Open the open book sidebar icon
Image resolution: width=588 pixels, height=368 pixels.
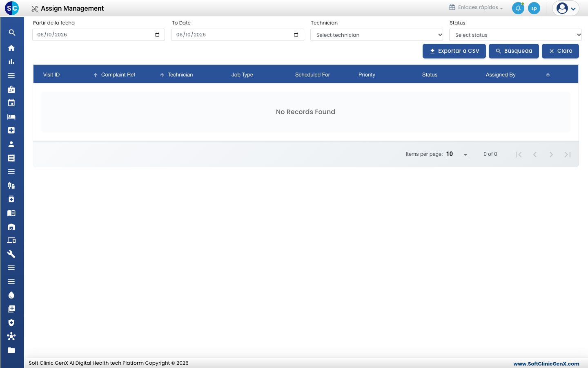[11, 213]
